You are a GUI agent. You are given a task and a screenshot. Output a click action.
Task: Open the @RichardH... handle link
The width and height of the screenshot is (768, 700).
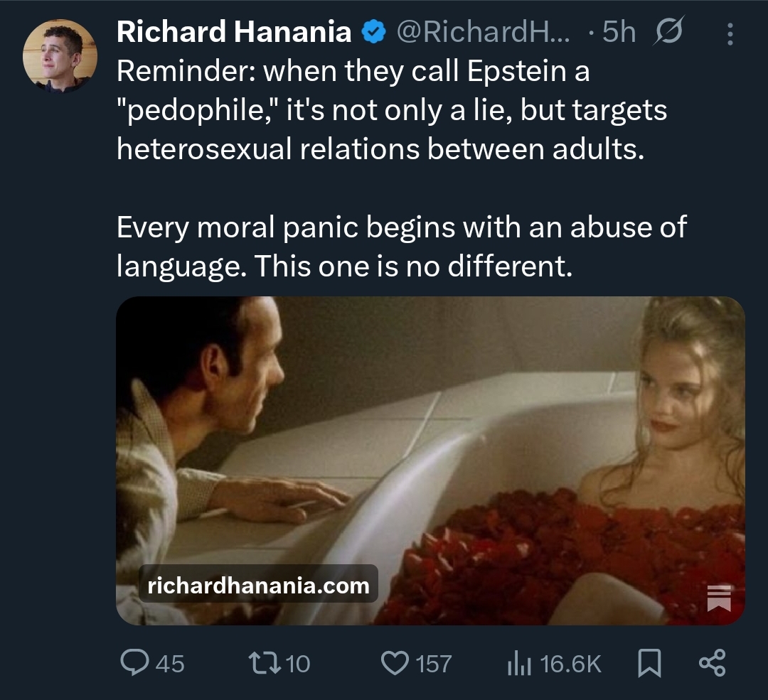click(483, 32)
